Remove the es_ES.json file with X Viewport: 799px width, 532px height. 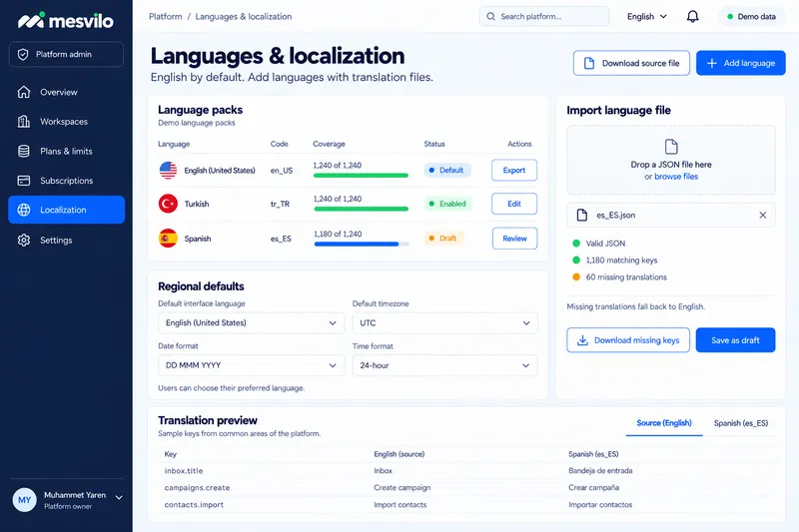(763, 215)
